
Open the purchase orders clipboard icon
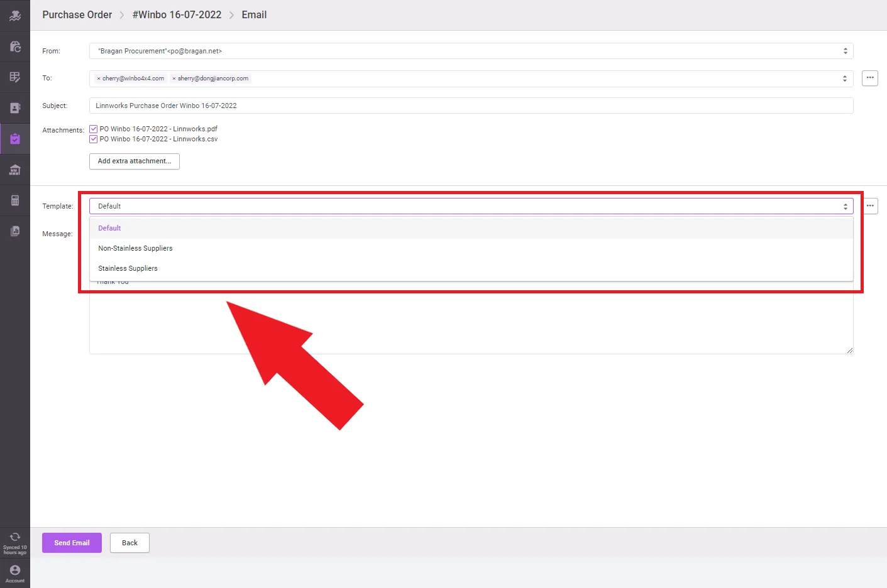(15, 139)
